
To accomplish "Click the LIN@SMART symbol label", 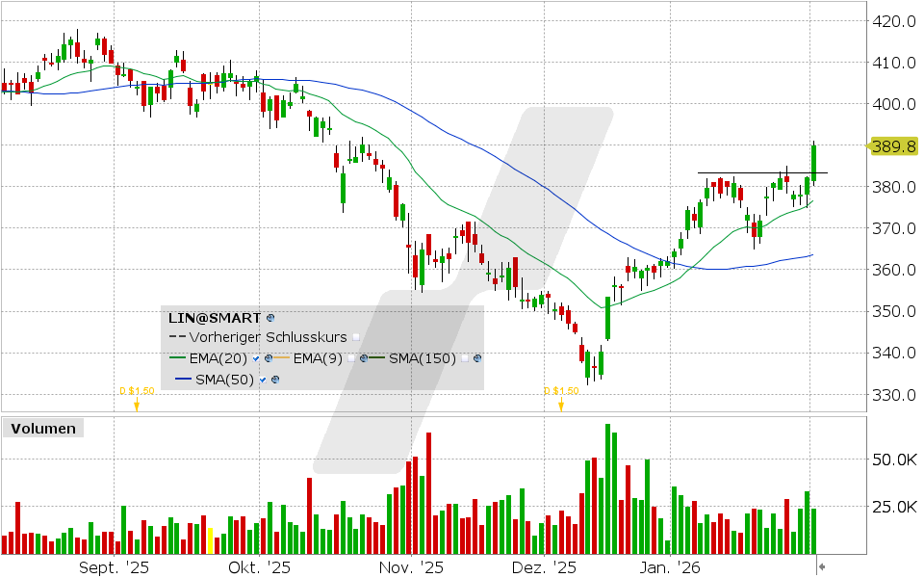I will point(214,317).
